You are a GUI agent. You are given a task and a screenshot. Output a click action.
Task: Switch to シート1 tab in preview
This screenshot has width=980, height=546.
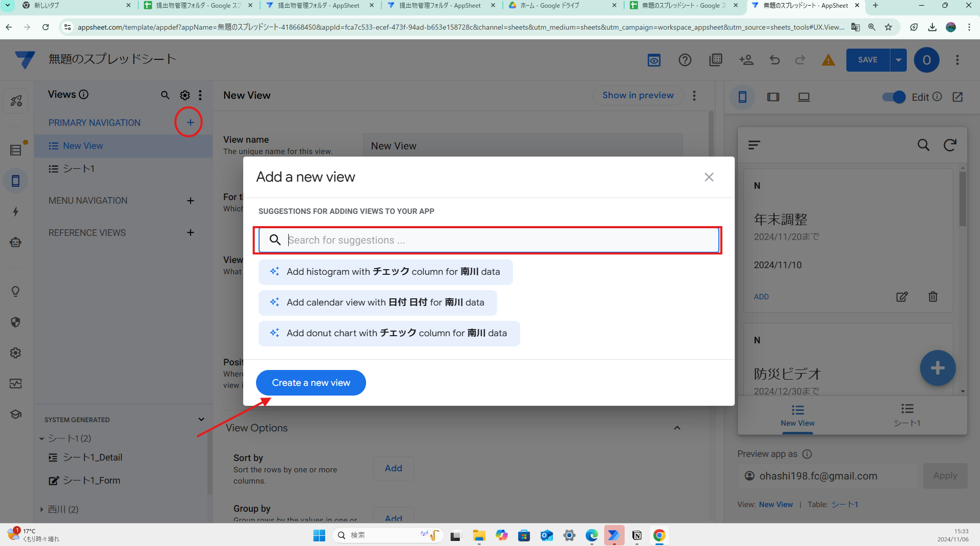pos(907,415)
